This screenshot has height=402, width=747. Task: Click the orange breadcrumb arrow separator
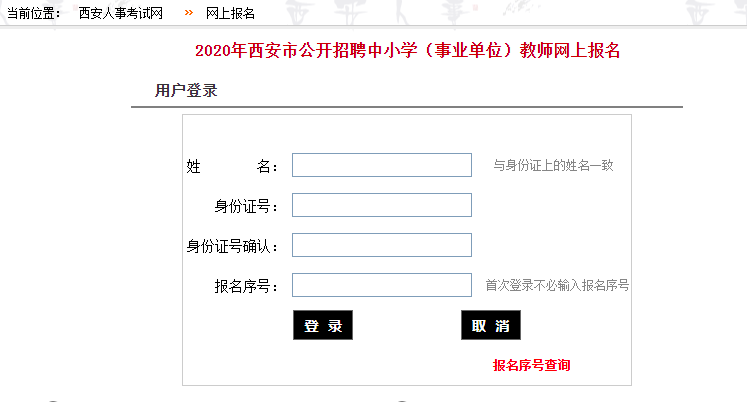click(189, 13)
